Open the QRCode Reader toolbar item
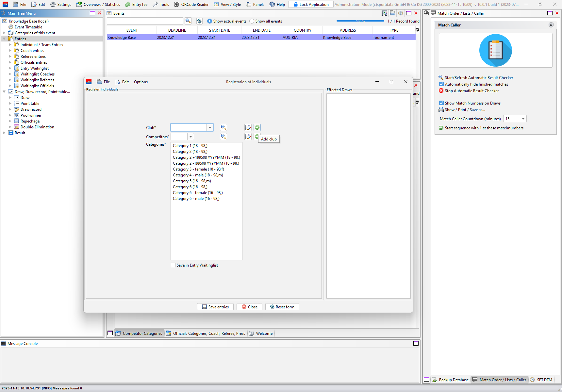 (191, 4)
